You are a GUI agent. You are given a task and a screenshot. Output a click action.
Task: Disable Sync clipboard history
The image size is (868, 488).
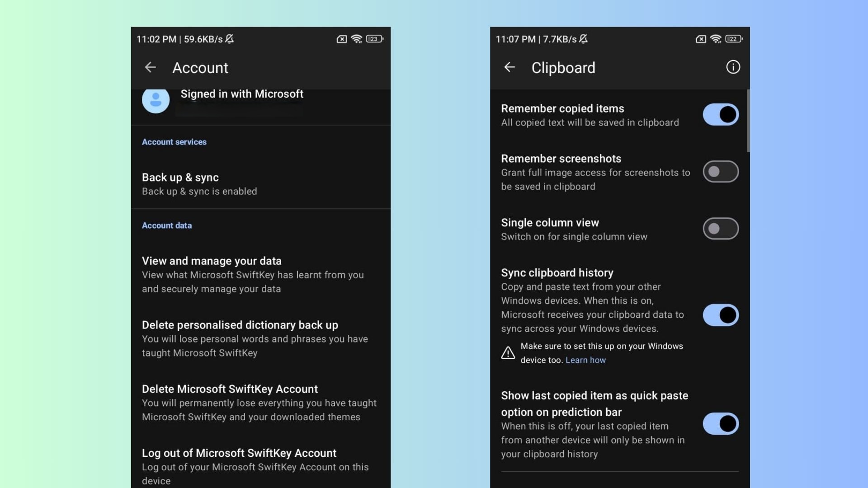click(720, 315)
